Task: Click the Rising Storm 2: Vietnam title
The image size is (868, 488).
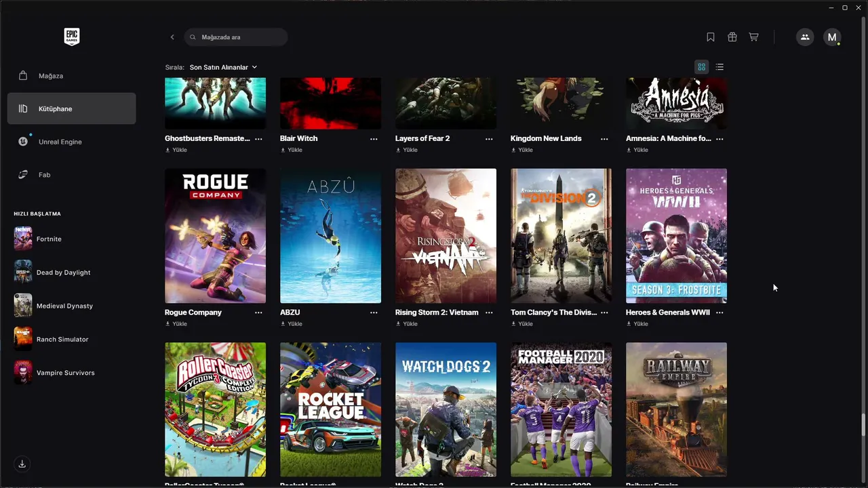Action: click(x=437, y=312)
